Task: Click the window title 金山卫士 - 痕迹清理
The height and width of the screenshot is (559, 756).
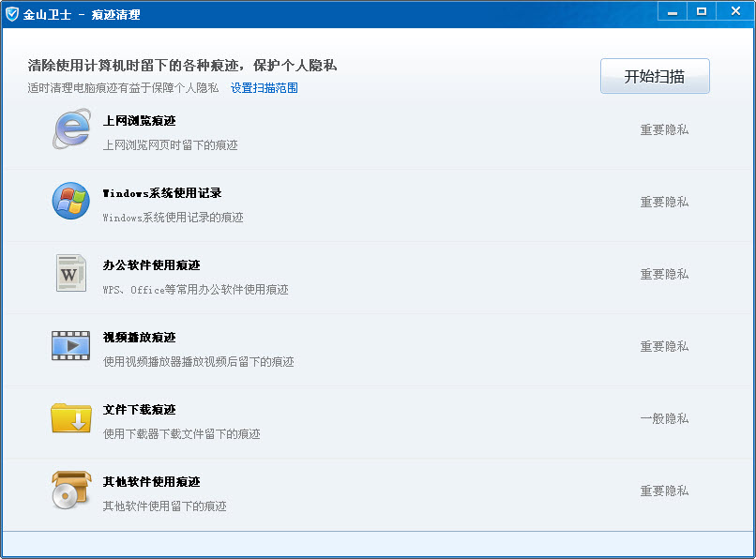Action: 82,14
